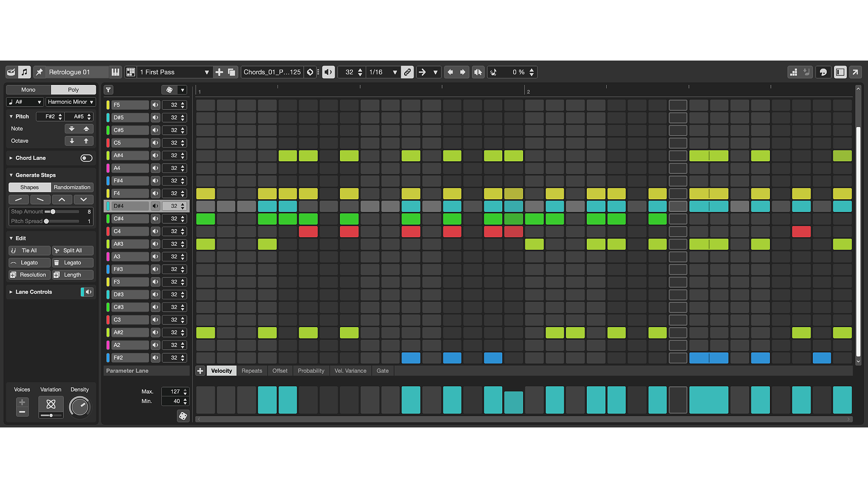Click the randomize dice in Parameter Lane
This screenshot has width=868, height=488.
click(x=183, y=416)
